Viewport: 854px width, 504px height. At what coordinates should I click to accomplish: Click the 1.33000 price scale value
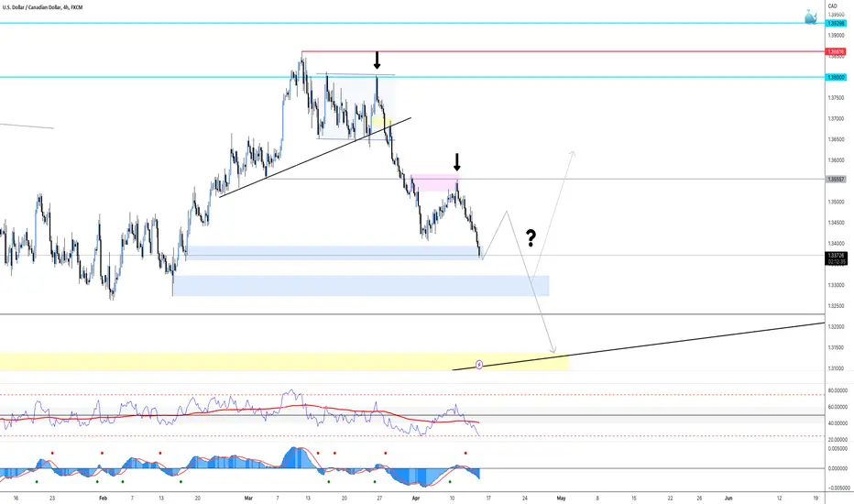click(836, 286)
